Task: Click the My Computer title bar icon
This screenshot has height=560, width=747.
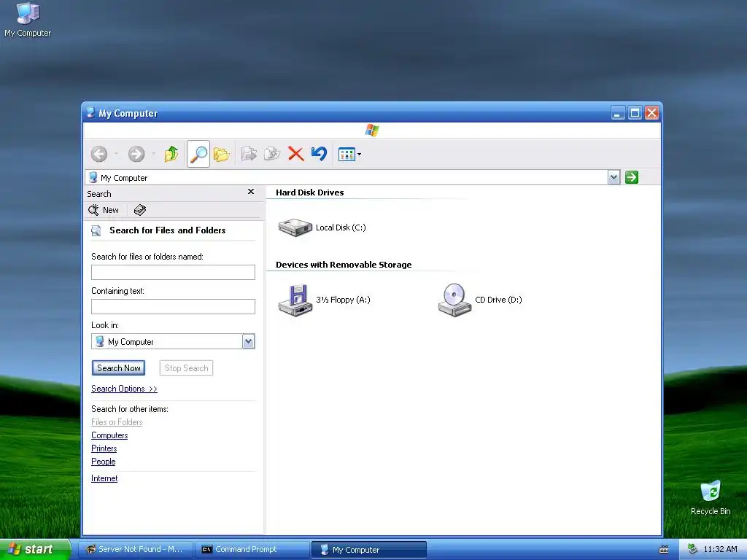Action: (90, 113)
